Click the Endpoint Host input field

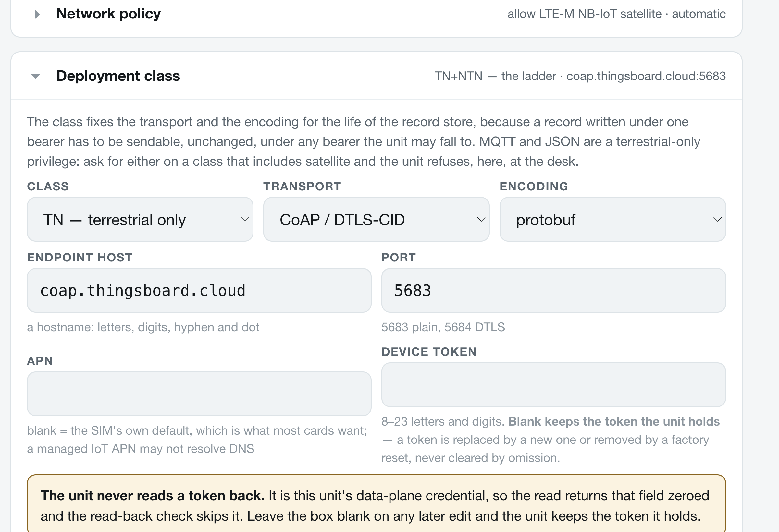tap(199, 290)
